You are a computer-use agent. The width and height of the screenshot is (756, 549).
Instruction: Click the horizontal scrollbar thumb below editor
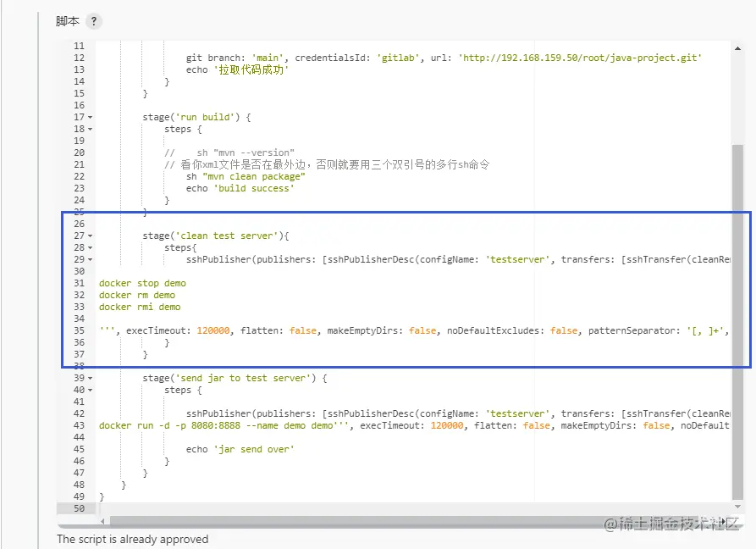point(415,521)
